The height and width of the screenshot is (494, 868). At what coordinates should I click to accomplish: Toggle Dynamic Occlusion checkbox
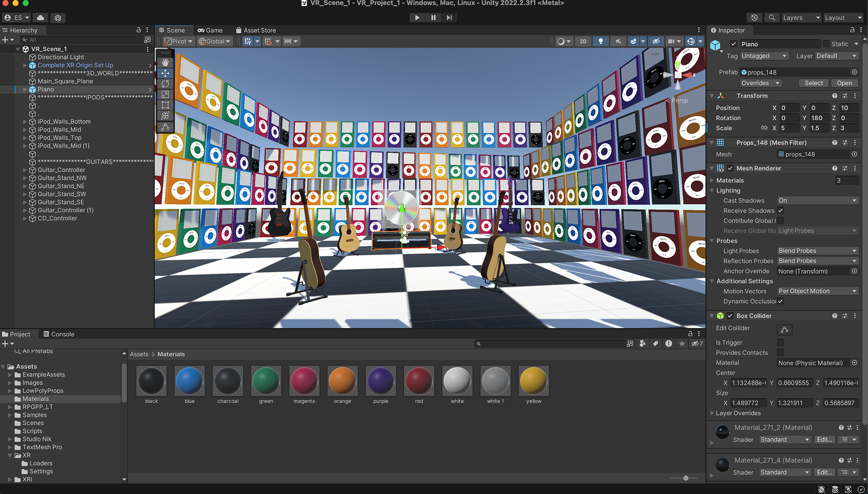[x=780, y=301]
